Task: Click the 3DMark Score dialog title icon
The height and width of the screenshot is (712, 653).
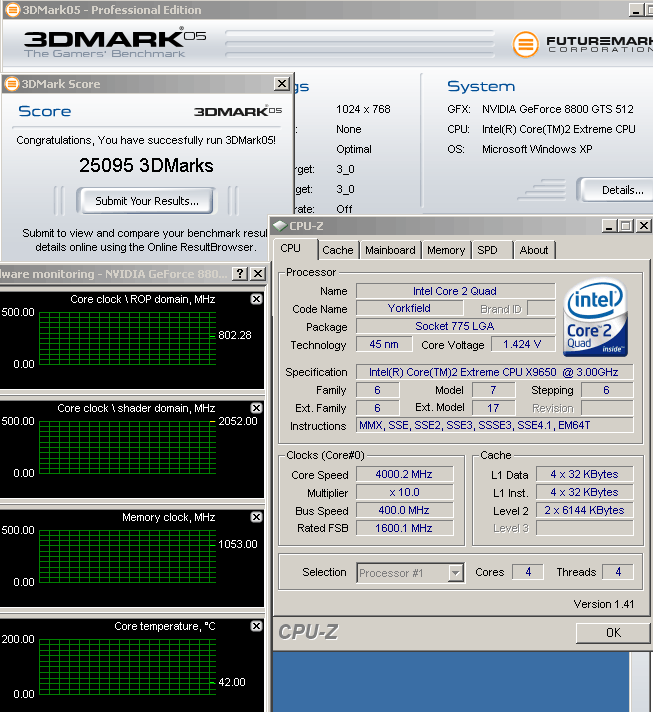Action: click(x=12, y=84)
